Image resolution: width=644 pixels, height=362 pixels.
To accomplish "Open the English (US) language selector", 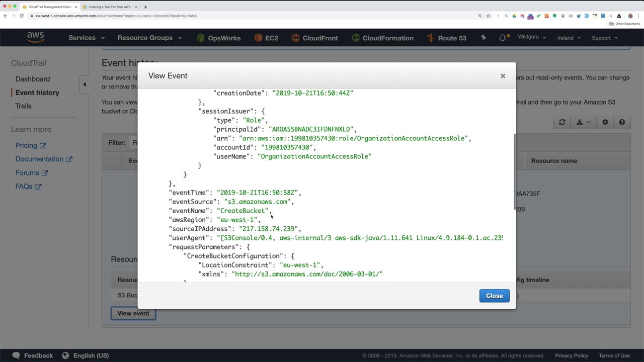I will click(85, 355).
